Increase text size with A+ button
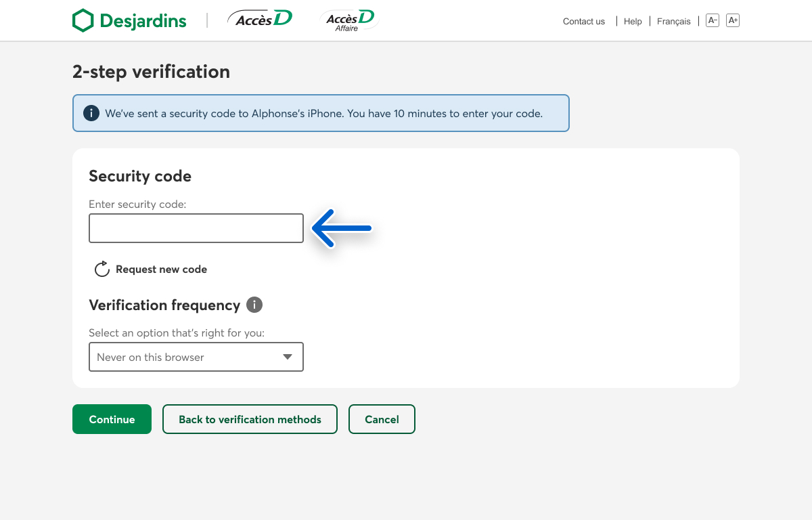 click(x=733, y=20)
